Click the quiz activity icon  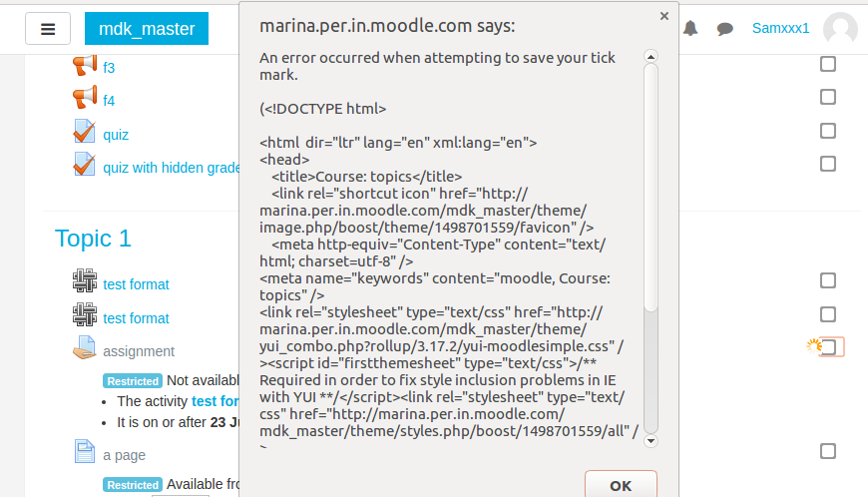point(84,132)
